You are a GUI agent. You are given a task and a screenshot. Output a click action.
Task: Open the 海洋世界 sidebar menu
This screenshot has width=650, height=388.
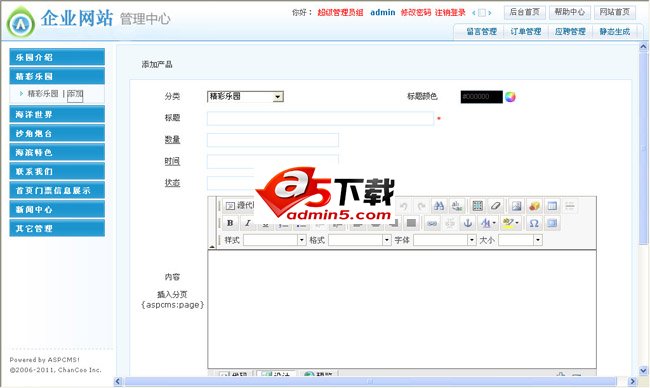point(57,114)
